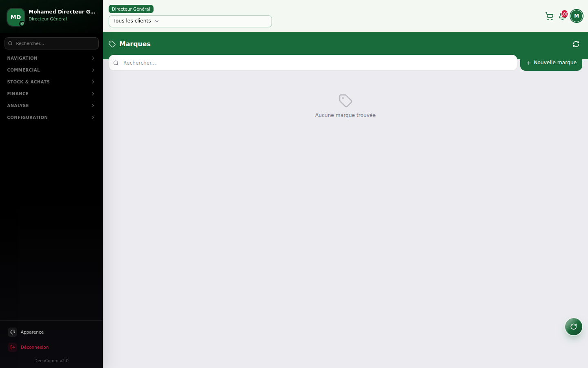
Task: Refresh the Marques list using header icon
Action: click(576, 44)
